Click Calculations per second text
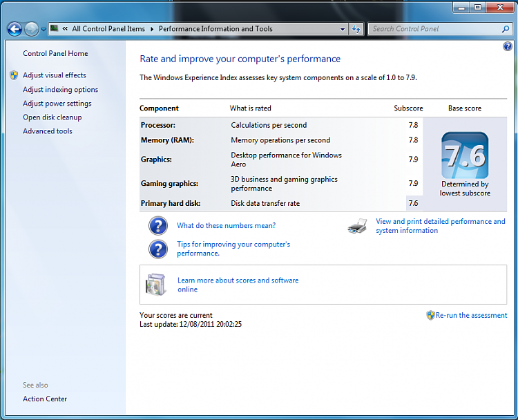 [269, 125]
